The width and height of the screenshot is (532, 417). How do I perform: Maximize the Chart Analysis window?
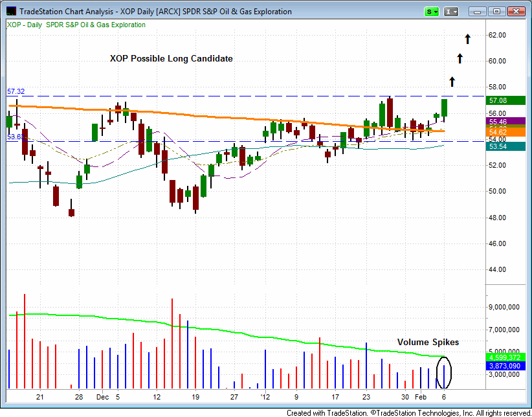click(x=496, y=12)
